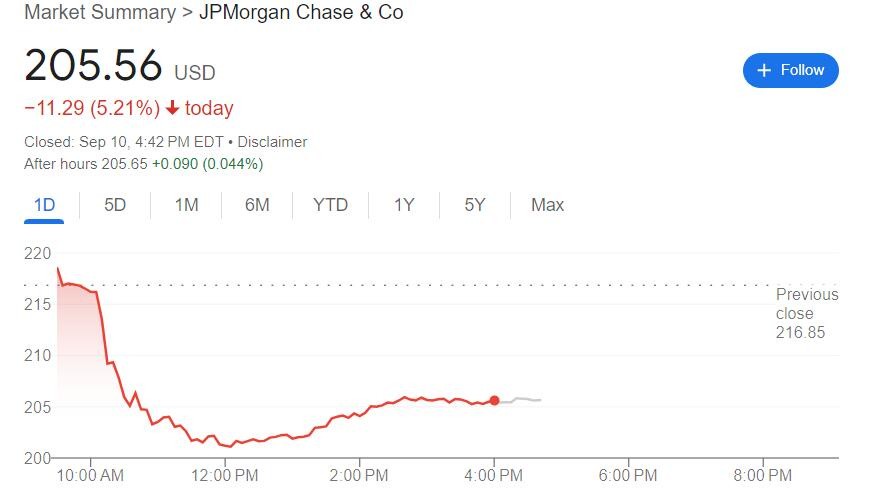869x498 pixels.
Task: Select the 1D time range tab
Action: tap(44, 205)
